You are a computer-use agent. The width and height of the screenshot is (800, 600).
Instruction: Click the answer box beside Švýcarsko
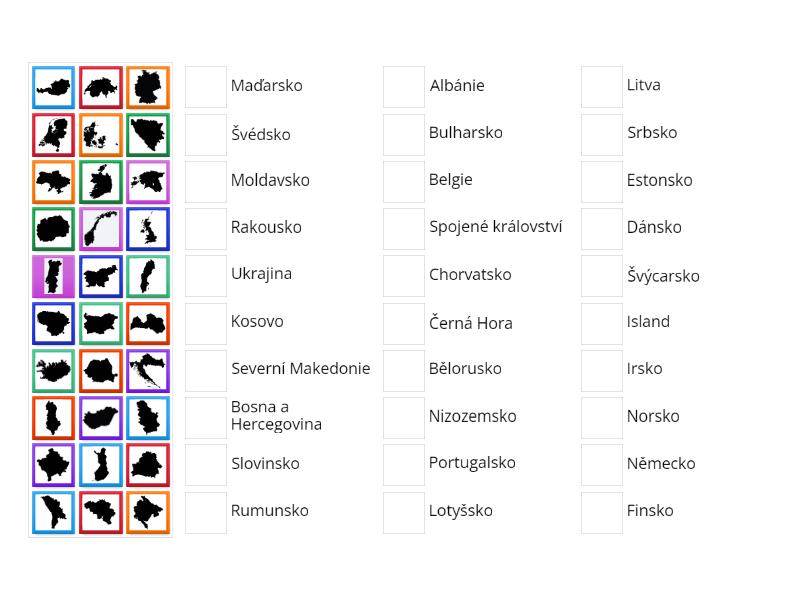tap(602, 276)
